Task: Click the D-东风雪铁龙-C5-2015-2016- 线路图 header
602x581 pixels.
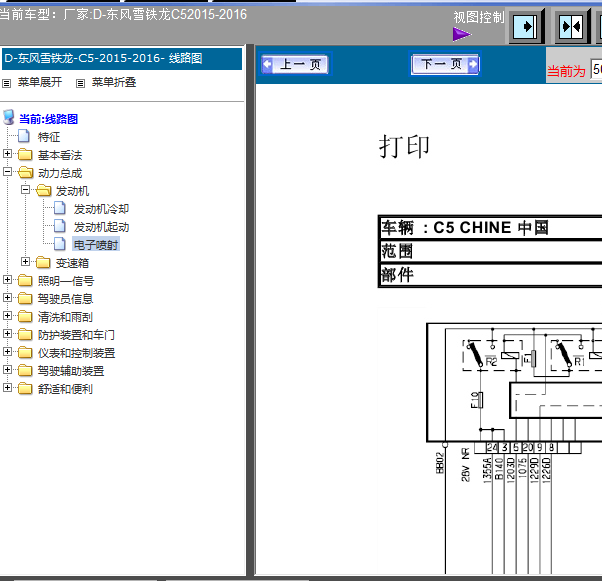Action: pyautogui.click(x=122, y=58)
